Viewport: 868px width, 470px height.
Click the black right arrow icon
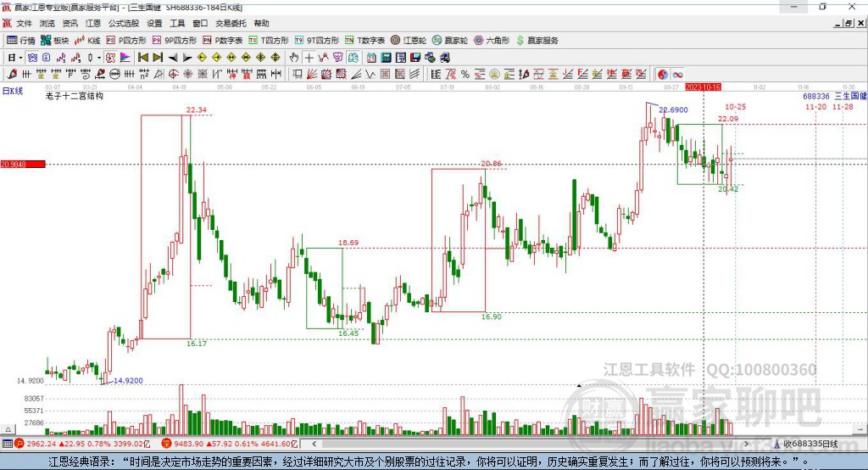[x=187, y=58]
